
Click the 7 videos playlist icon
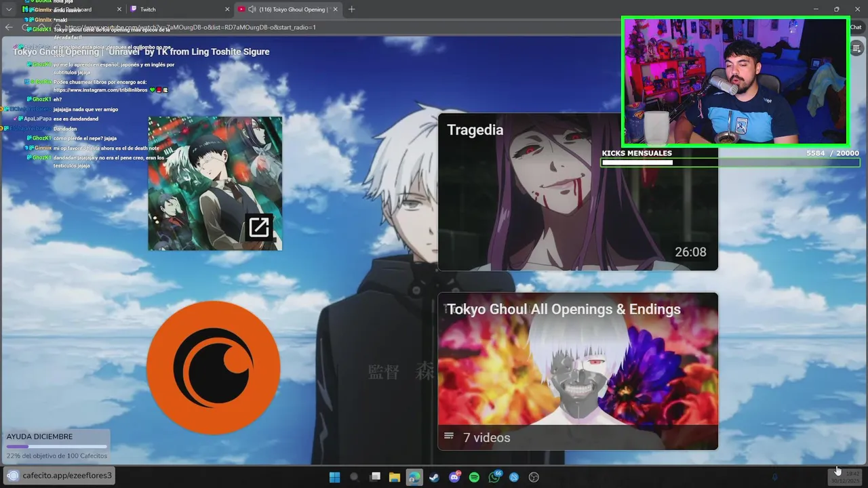448,436
